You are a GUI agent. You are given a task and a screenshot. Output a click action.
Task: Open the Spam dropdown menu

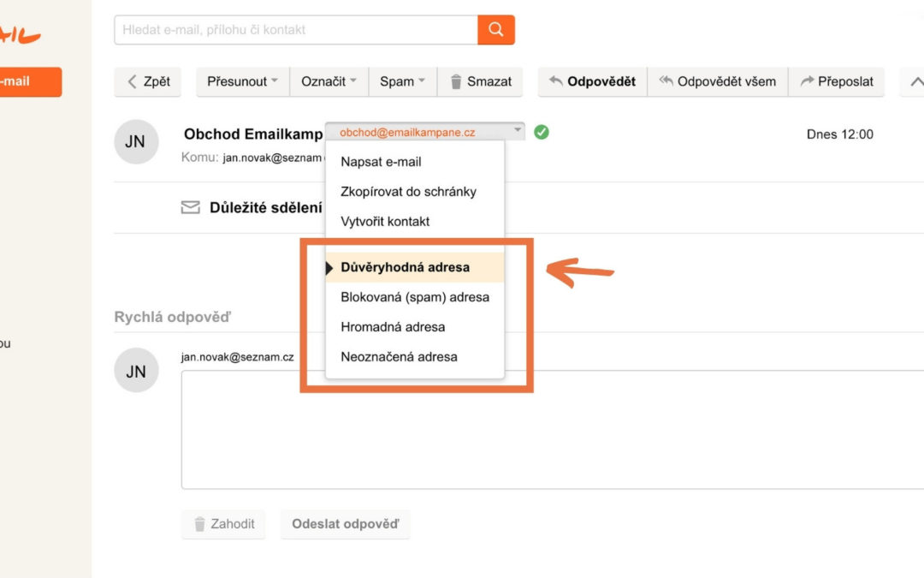[402, 81]
